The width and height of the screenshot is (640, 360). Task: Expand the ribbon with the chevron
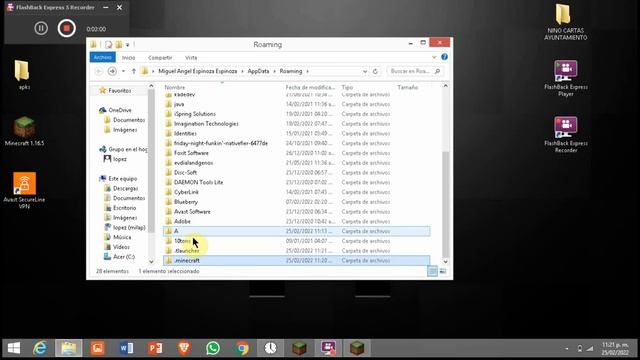pyautogui.click(x=434, y=57)
